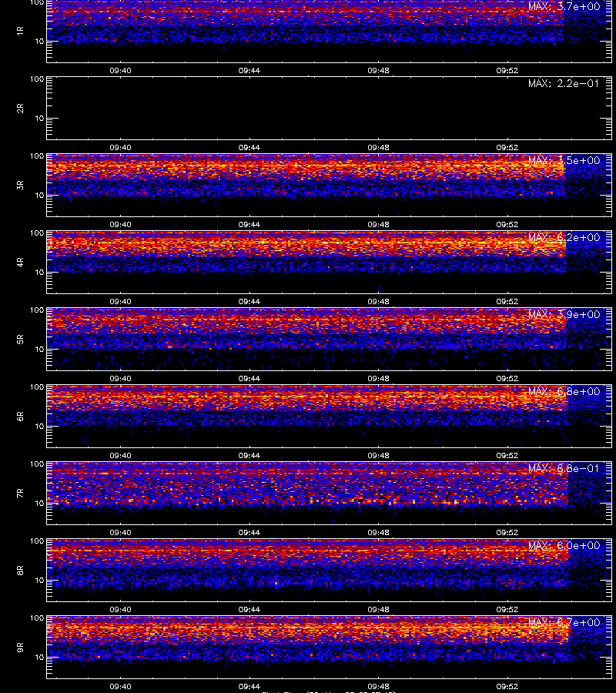Image resolution: width=616 pixels, height=693 pixels.
Task: Click the 7R spectrogram plot area
Action: [x=329, y=494]
